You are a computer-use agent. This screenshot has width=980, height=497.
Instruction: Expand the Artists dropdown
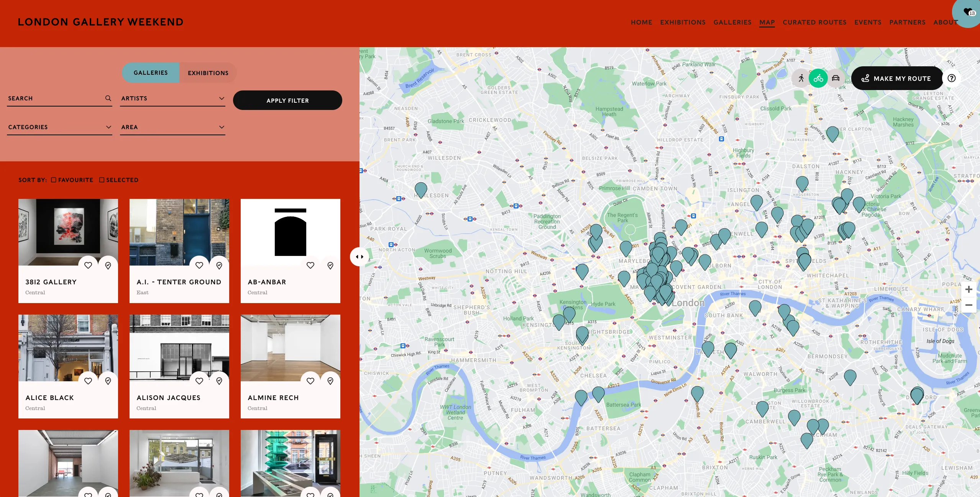(x=172, y=98)
